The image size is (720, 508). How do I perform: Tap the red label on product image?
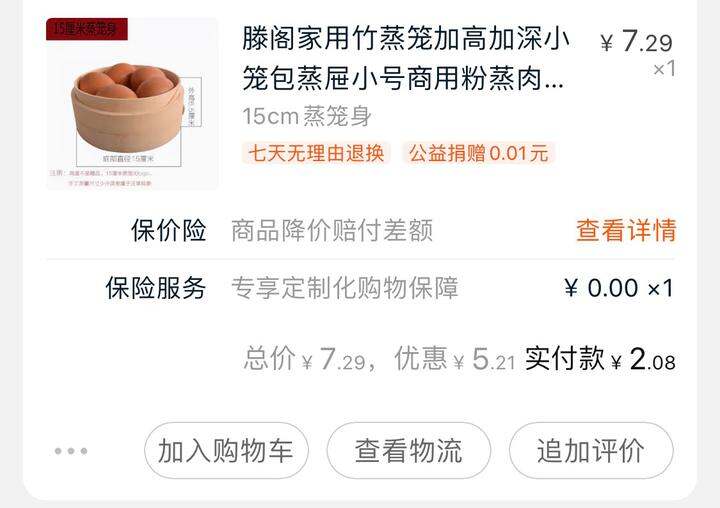(x=87, y=29)
